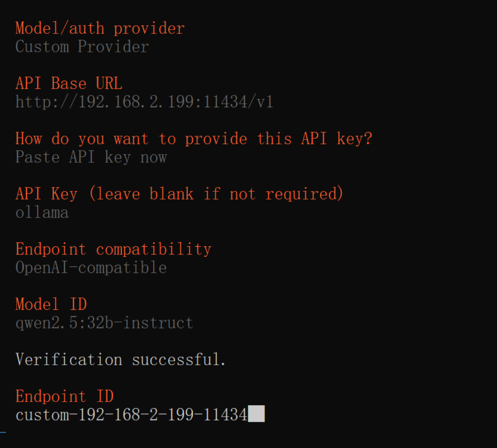
Task: Click the Paste API key now answer
Action: (x=91, y=157)
